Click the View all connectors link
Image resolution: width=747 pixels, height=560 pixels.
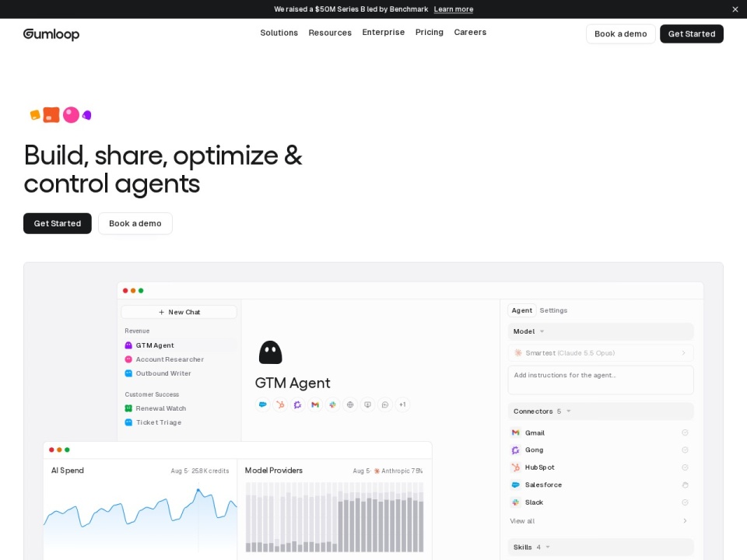pos(522,521)
